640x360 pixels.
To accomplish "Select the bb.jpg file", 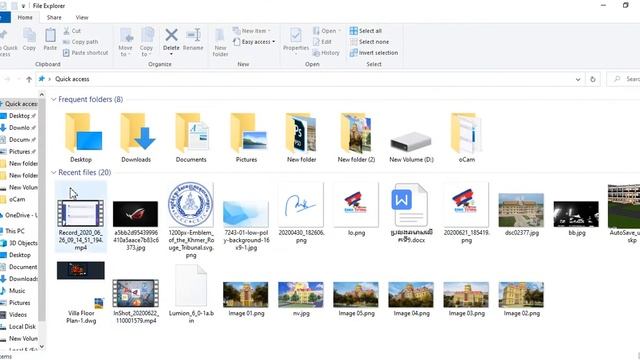I will coord(576,218).
